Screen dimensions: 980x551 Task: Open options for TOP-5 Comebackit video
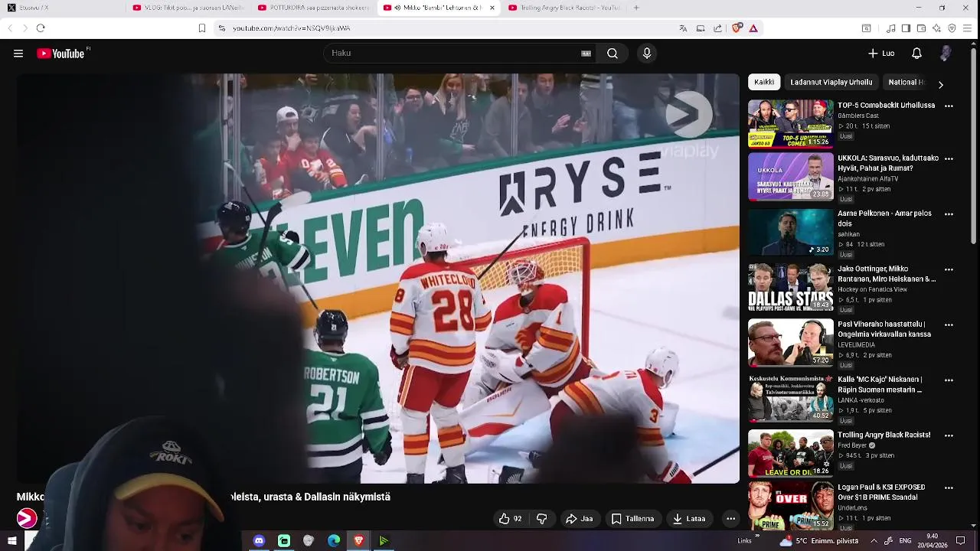[949, 106]
